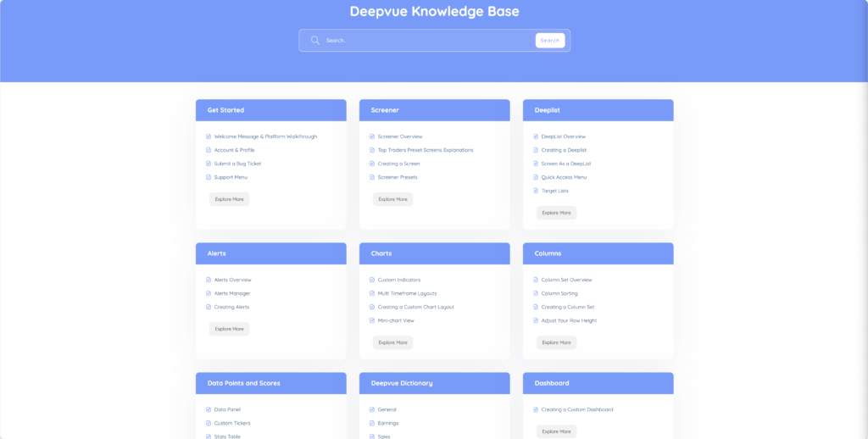Open the Deepvue Dictionary header

click(x=435, y=383)
